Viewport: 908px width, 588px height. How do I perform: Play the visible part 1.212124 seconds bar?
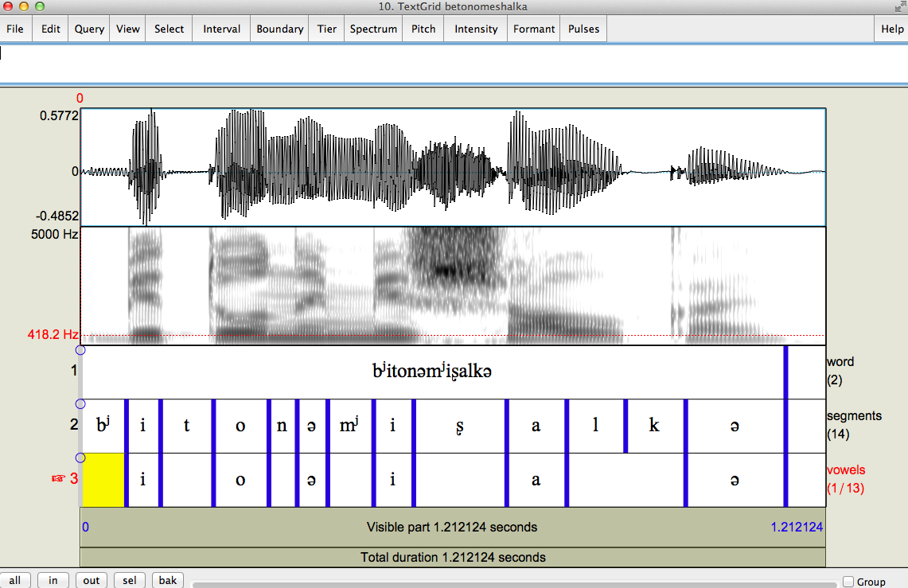pyautogui.click(x=452, y=527)
